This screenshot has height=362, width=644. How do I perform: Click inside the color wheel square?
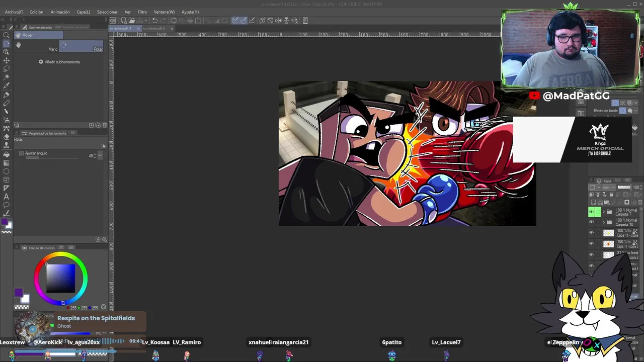(x=60, y=278)
